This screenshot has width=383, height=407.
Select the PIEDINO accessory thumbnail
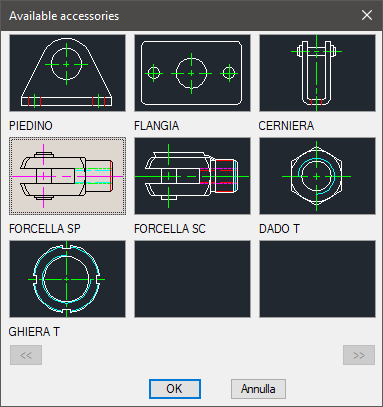[67, 73]
